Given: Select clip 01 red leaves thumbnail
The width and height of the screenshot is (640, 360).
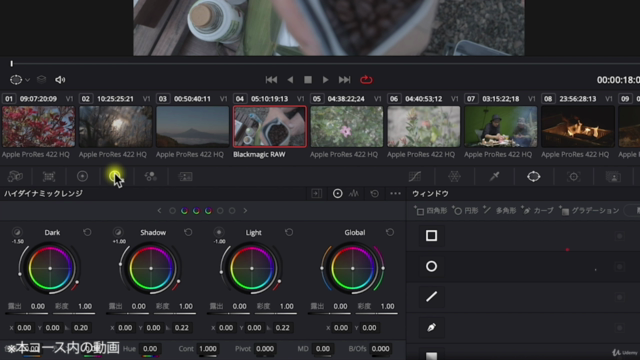Looking at the screenshot, I should pyautogui.click(x=39, y=127).
